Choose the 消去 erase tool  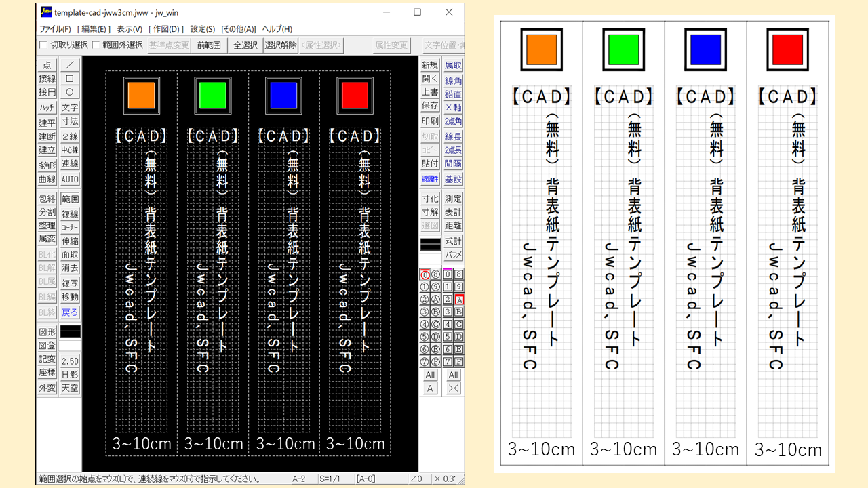70,268
